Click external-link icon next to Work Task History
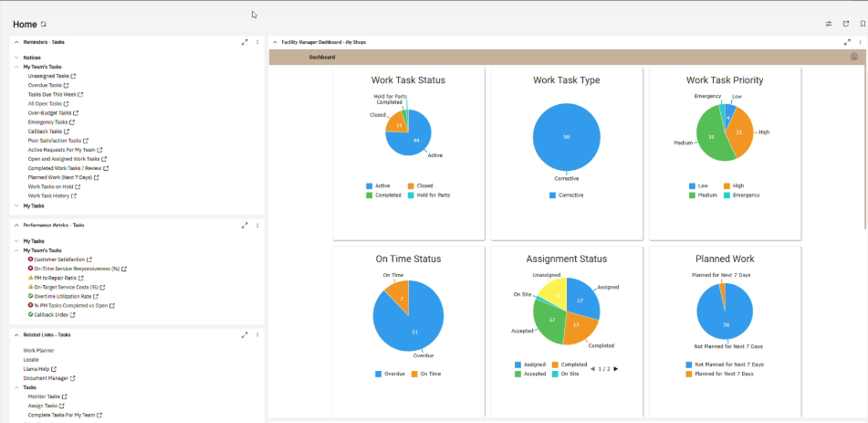The height and width of the screenshot is (423, 868). coord(74,196)
